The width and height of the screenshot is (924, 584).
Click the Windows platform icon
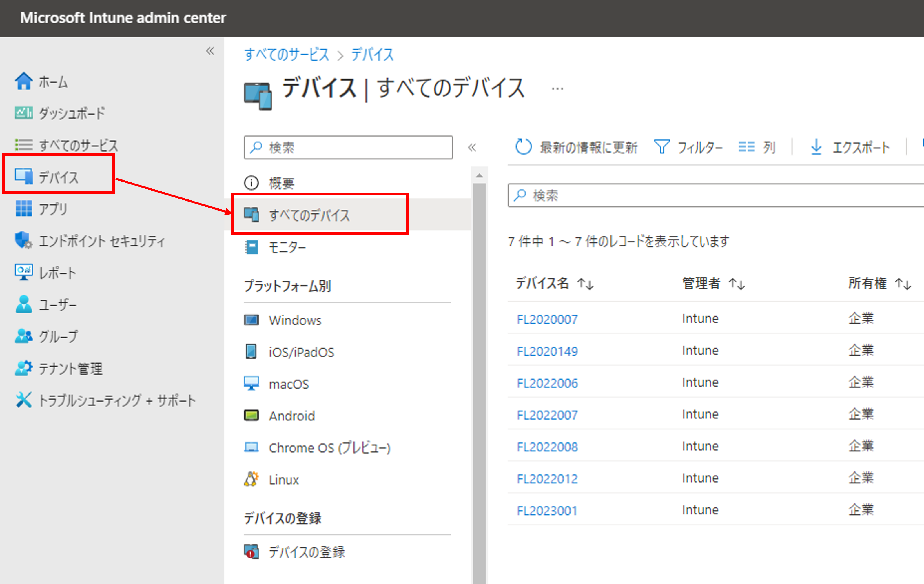coord(251,320)
